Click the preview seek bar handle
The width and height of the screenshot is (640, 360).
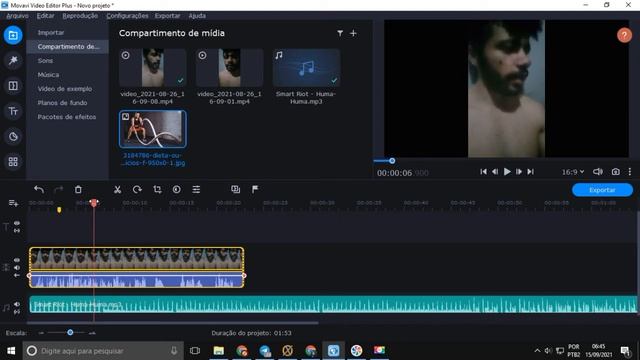point(392,161)
